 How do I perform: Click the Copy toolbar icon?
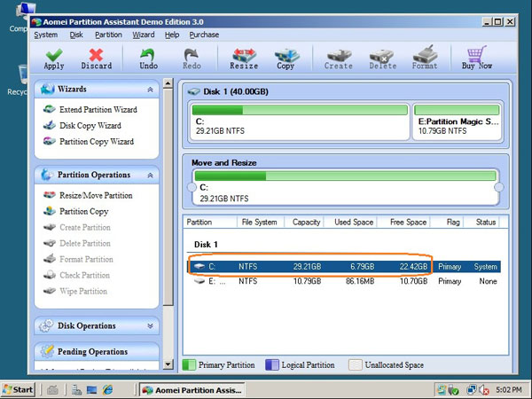click(x=286, y=59)
